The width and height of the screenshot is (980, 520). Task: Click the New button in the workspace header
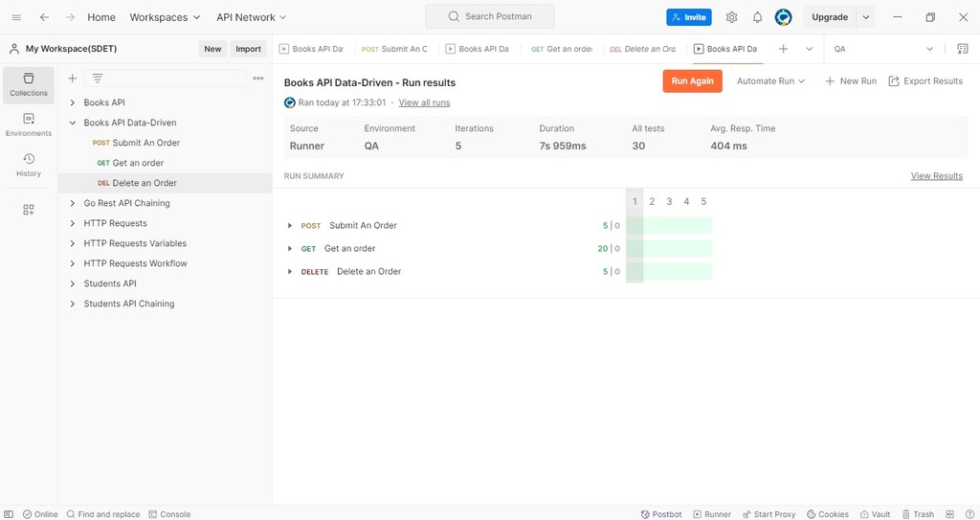[x=212, y=49]
